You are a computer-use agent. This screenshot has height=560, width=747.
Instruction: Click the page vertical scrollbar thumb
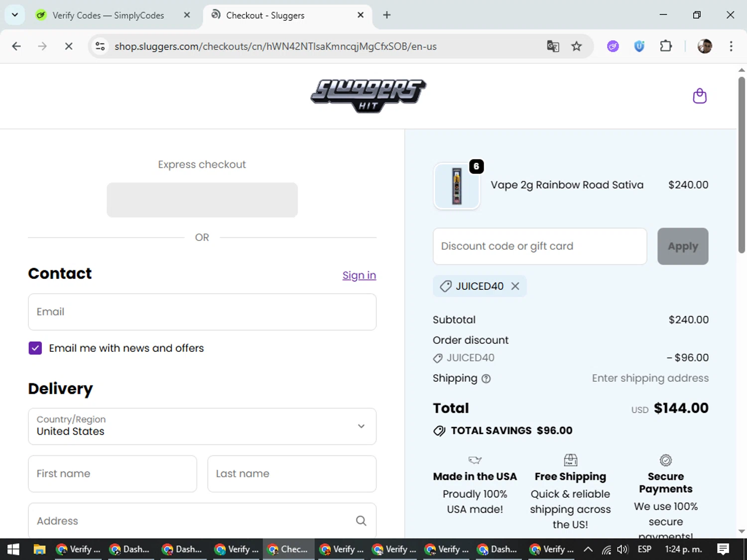click(742, 164)
